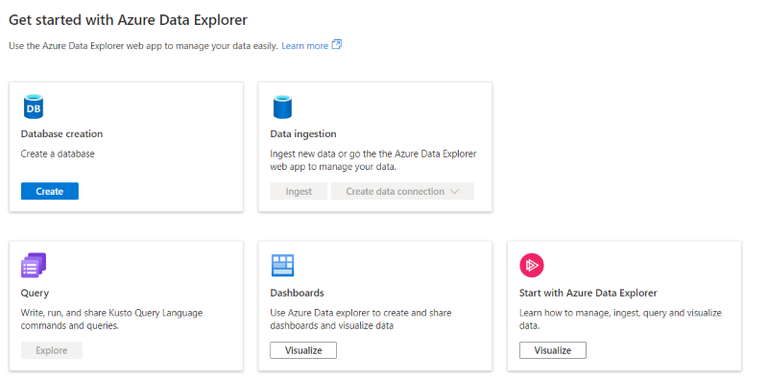The width and height of the screenshot is (768, 380).
Task: Click the external link icon beside Learn more
Action: coord(336,45)
